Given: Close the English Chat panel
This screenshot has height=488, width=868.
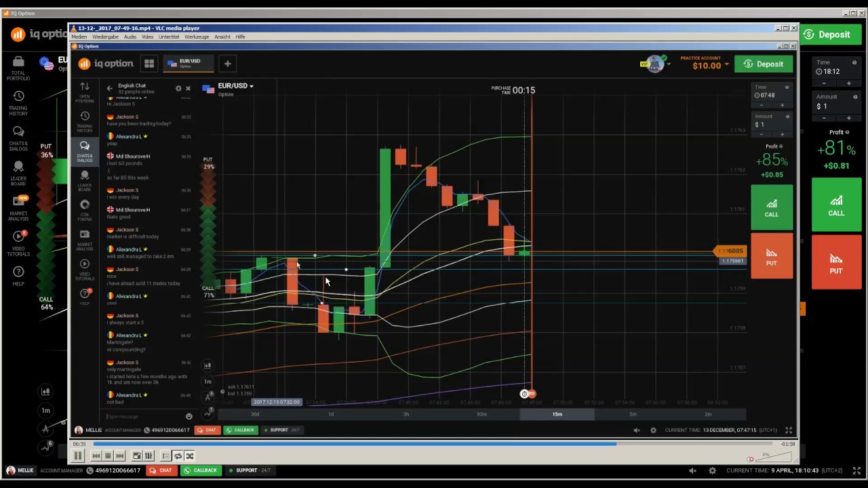Looking at the screenshot, I should 188,88.
